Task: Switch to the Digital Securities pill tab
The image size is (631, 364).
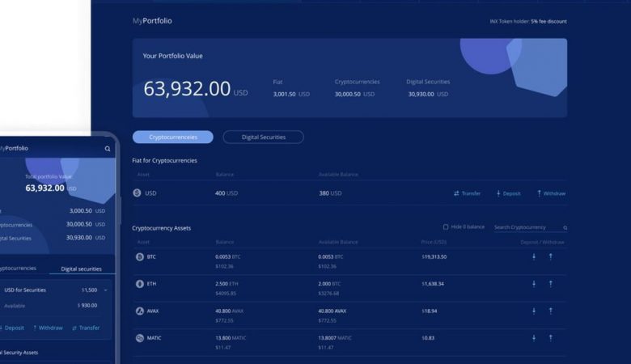Action: pos(264,138)
